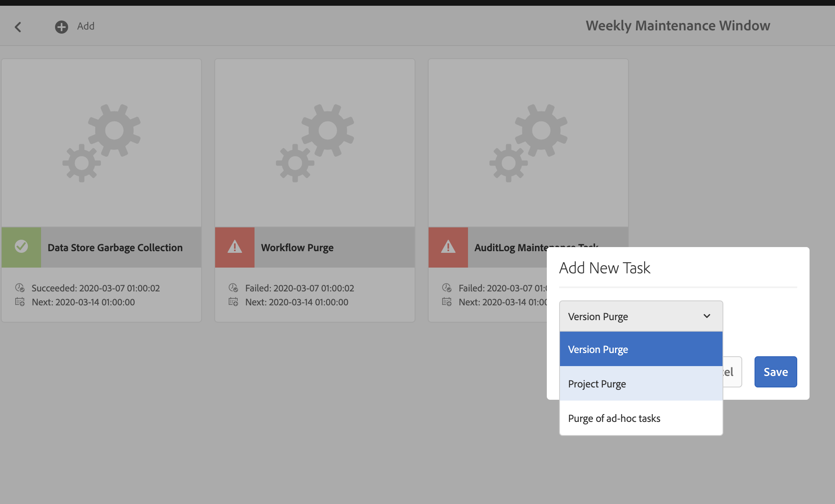Click the AuditLog Maintenance gears thumbnail
The width and height of the screenshot is (835, 504).
pos(528,143)
